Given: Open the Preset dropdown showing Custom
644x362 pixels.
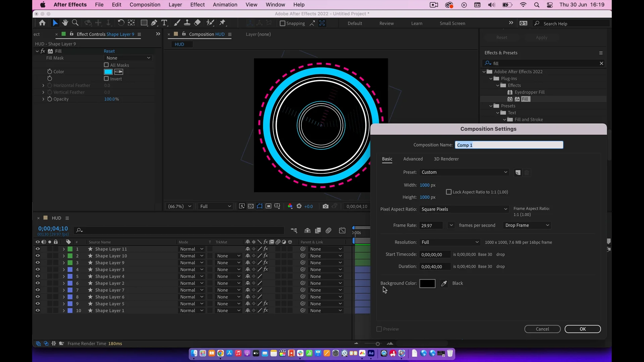Looking at the screenshot, I should 464,172.
